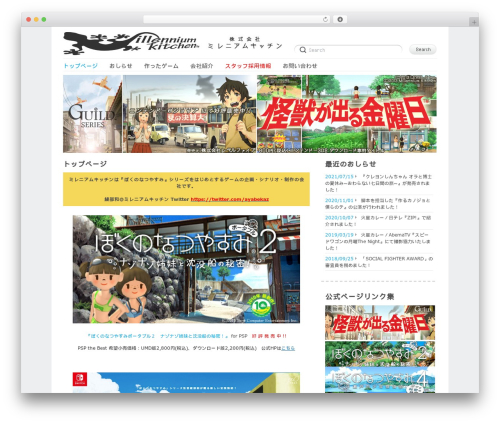The image size is (500, 423).
Task: Click the Search button beside the field
Action: 423,49
